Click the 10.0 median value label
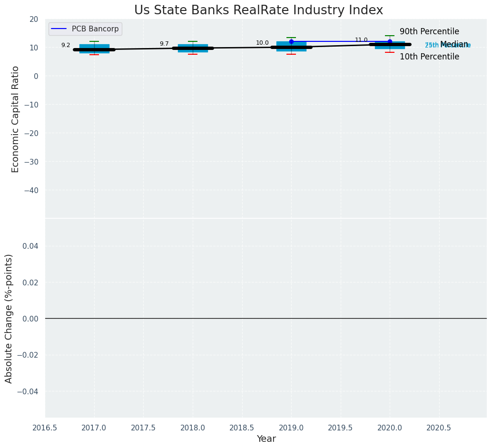Image resolution: width=492 pixels, height=448 pixels. [262, 43]
